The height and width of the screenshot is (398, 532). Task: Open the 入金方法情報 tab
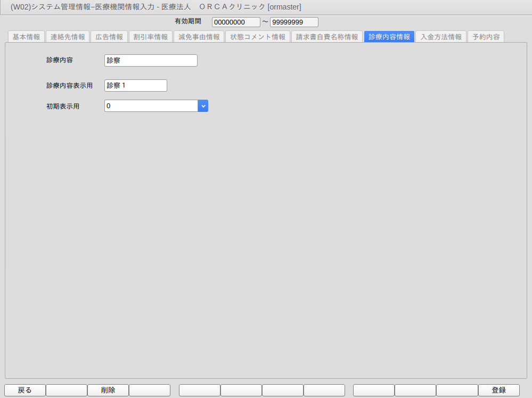[x=441, y=37]
